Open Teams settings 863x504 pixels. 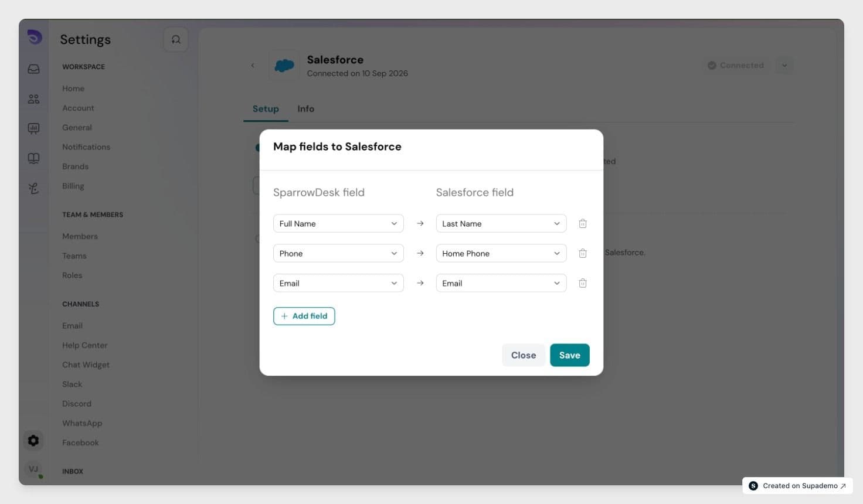click(x=74, y=256)
